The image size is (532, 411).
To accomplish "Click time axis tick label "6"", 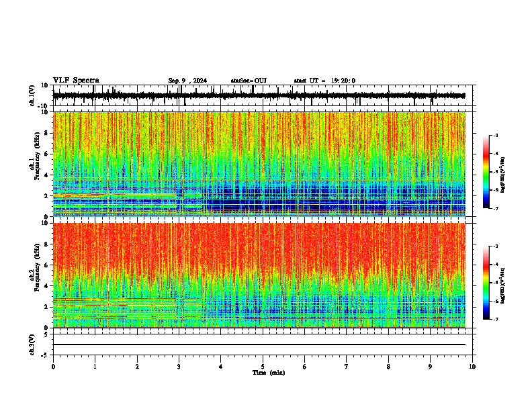I will 305,367.
